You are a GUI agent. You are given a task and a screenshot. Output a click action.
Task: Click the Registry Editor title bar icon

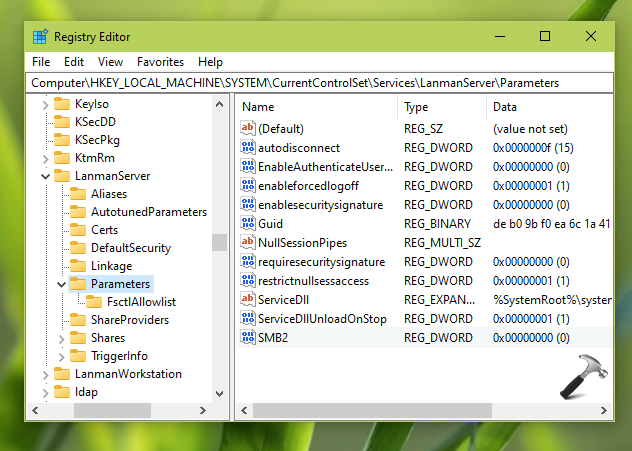(40, 37)
